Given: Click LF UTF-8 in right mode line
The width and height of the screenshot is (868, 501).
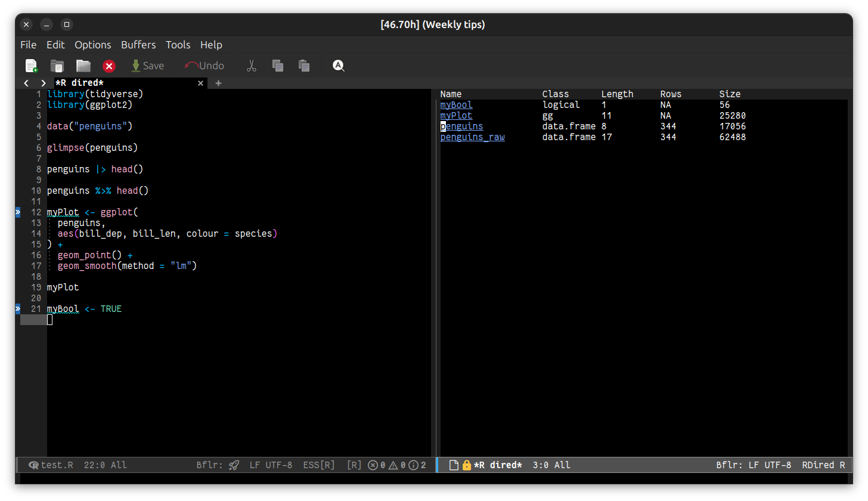Looking at the screenshot, I should point(770,465).
